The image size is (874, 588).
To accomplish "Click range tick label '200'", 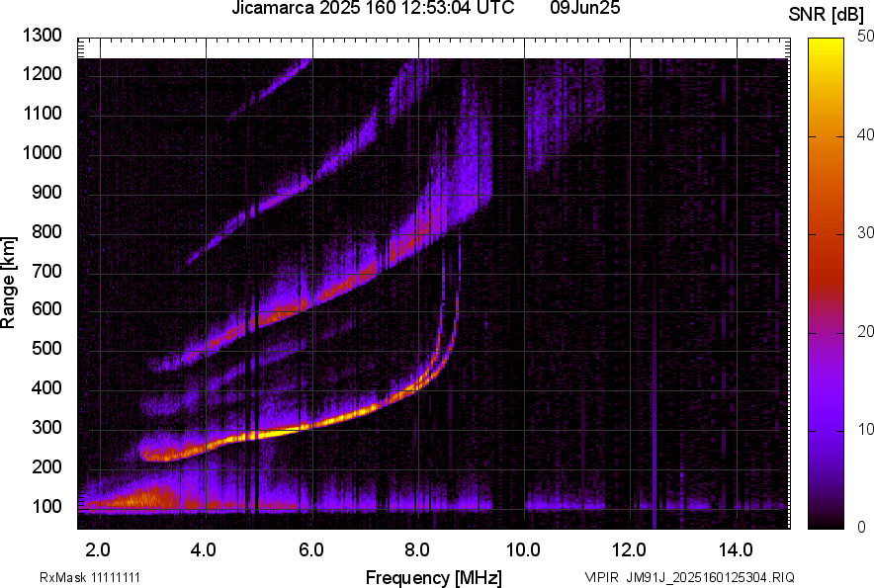I will [x=46, y=467].
